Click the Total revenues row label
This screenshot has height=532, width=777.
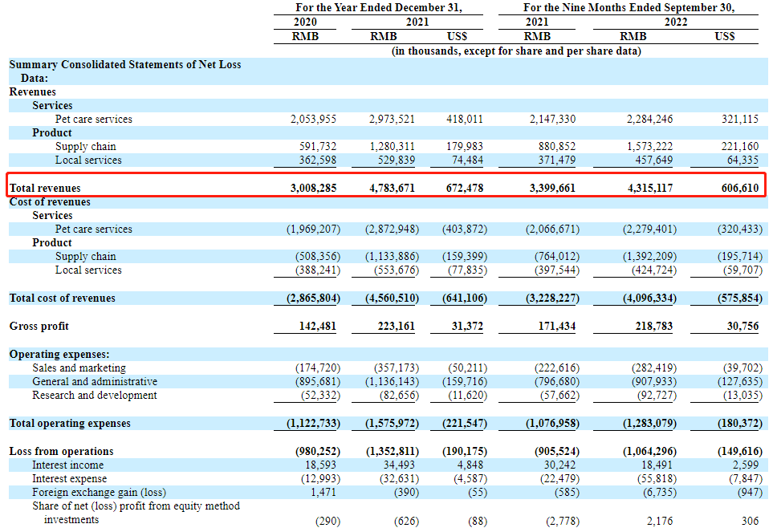pyautogui.click(x=45, y=189)
